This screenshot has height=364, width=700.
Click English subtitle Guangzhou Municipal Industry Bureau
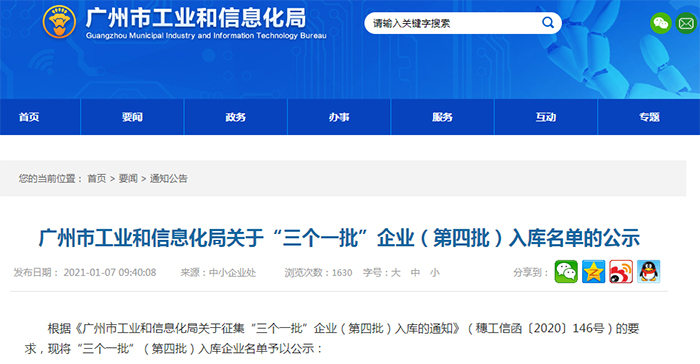[x=206, y=36]
